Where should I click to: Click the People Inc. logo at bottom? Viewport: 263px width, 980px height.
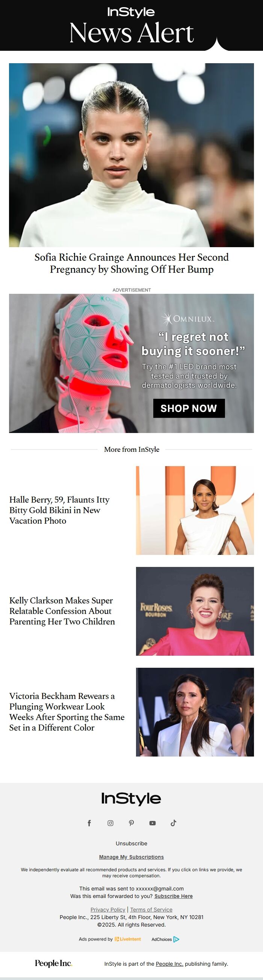point(53,963)
